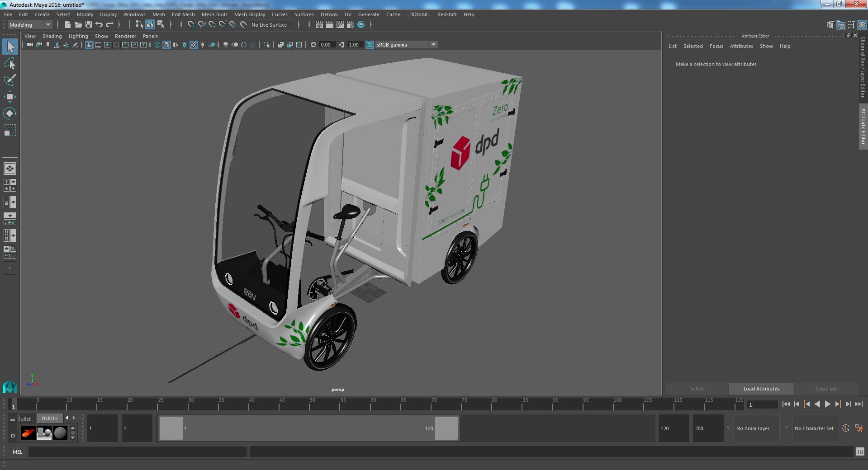Click the grey sphere shelf icon
The image size is (868, 470).
(x=60, y=433)
